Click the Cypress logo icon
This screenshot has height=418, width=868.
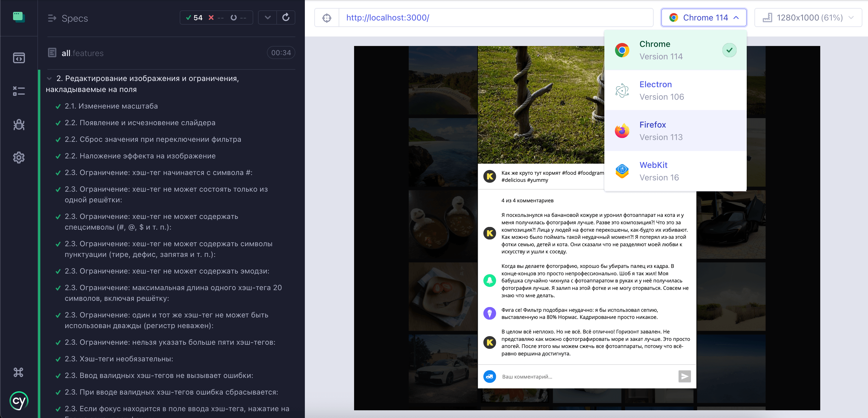(19, 401)
